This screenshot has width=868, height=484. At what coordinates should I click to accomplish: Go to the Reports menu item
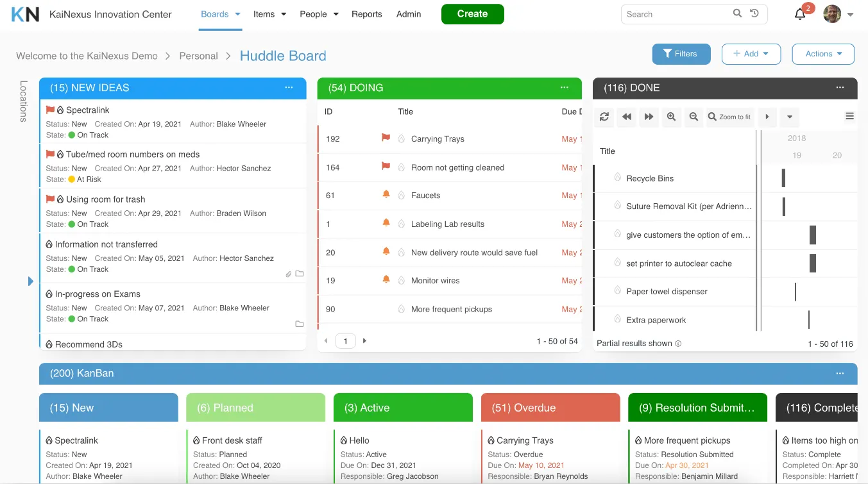(x=367, y=14)
